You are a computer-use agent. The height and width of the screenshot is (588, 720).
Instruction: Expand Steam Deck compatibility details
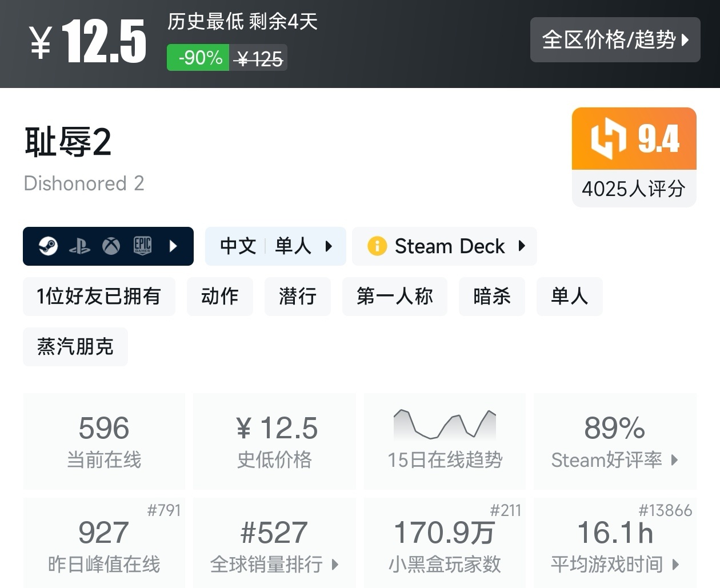click(521, 246)
